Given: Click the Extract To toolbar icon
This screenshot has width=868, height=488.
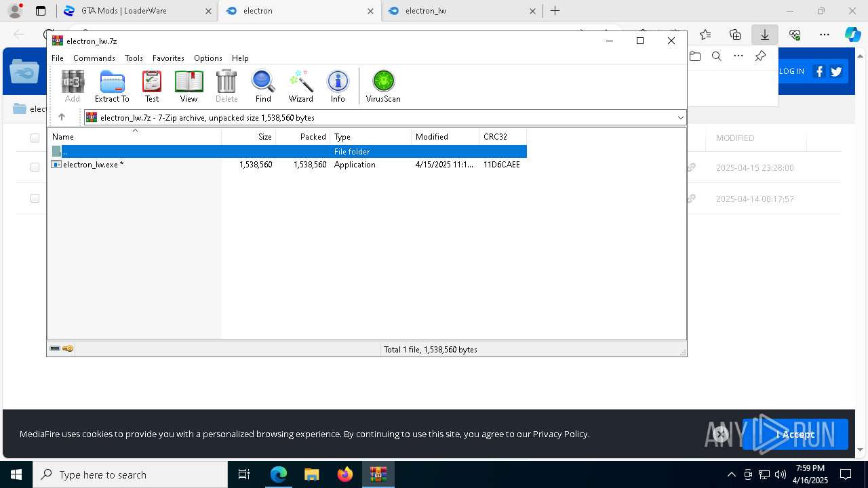Looking at the screenshot, I should (x=112, y=86).
